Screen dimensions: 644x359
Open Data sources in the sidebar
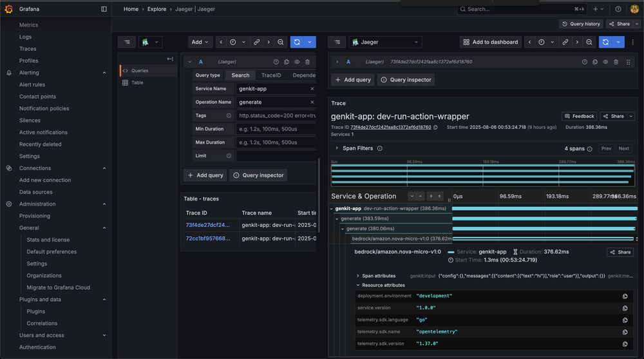click(x=35, y=192)
